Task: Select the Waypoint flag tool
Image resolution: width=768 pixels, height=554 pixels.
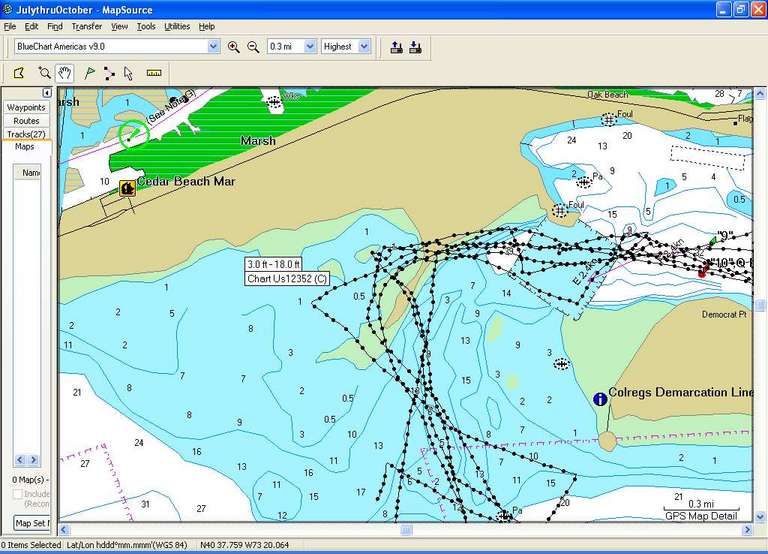Action: tap(89, 73)
